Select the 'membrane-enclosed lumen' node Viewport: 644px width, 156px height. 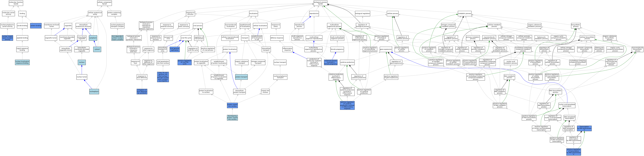point(52,26)
